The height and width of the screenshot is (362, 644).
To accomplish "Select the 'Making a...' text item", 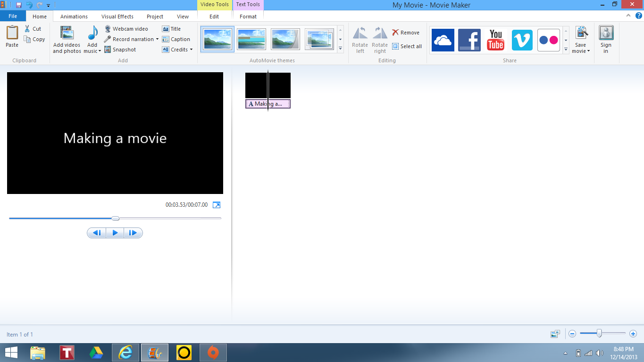I will pyautogui.click(x=268, y=104).
